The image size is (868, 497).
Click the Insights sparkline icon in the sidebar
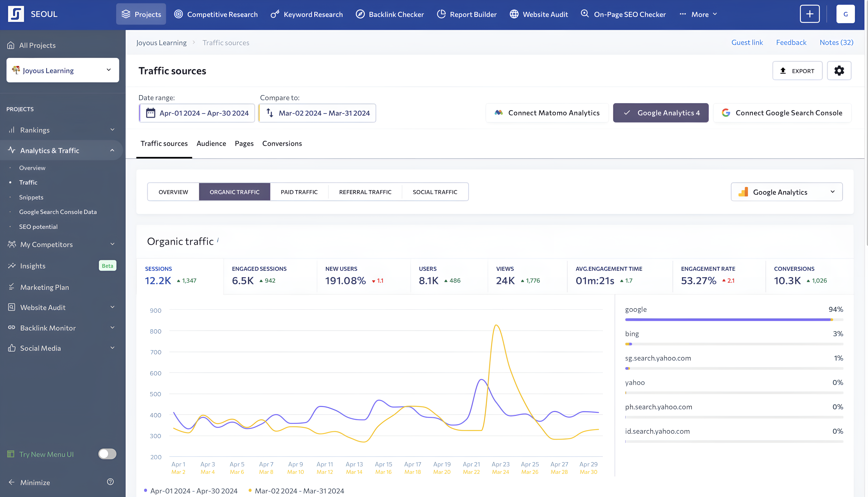12,266
